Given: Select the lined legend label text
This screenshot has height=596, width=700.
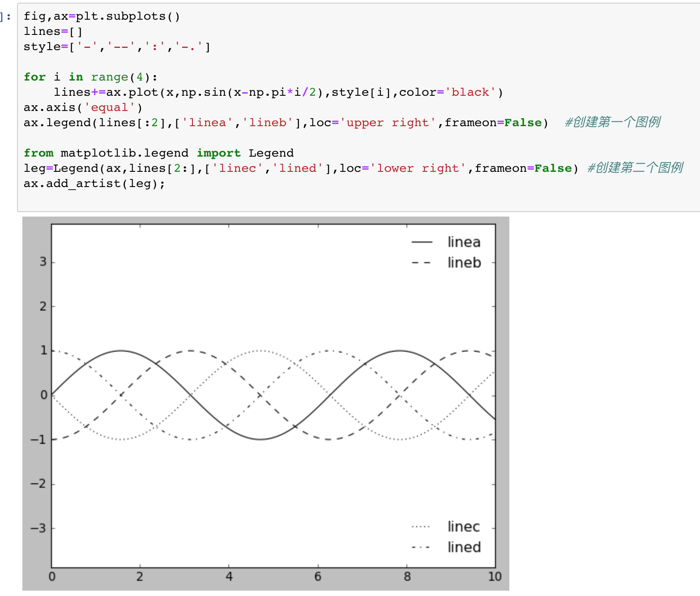Looking at the screenshot, I should click(x=464, y=546).
